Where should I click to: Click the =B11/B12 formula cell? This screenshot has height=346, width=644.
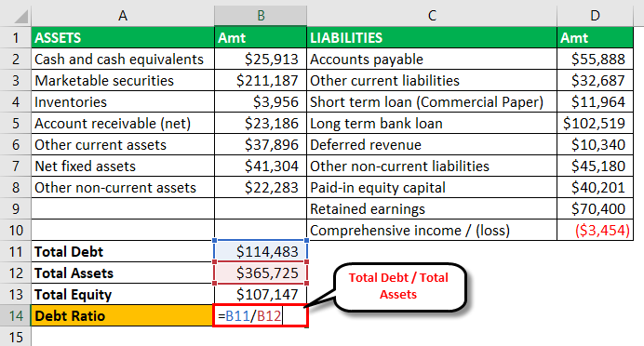(261, 315)
